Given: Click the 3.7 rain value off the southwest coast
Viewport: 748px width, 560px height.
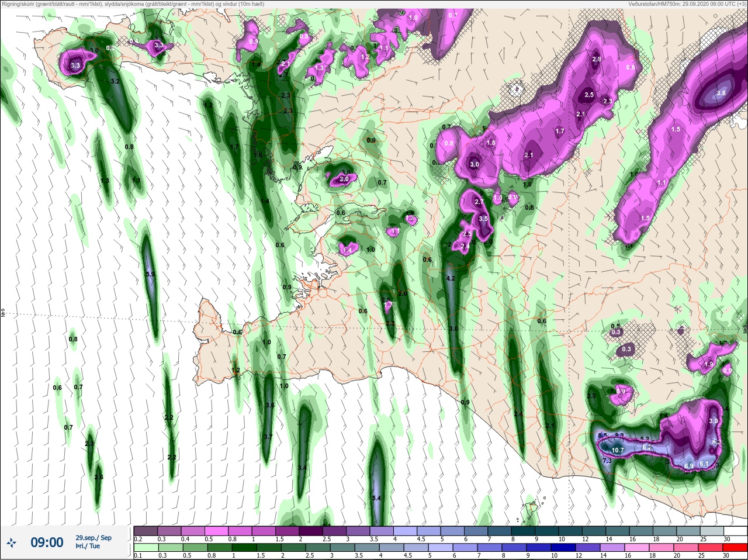Looking at the screenshot, I should 268,437.
